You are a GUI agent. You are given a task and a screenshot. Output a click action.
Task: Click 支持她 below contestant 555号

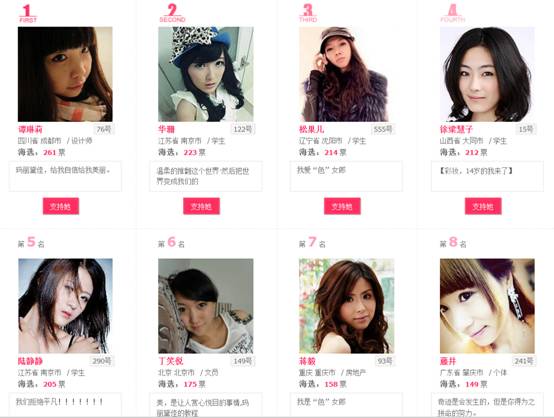pos(342,206)
